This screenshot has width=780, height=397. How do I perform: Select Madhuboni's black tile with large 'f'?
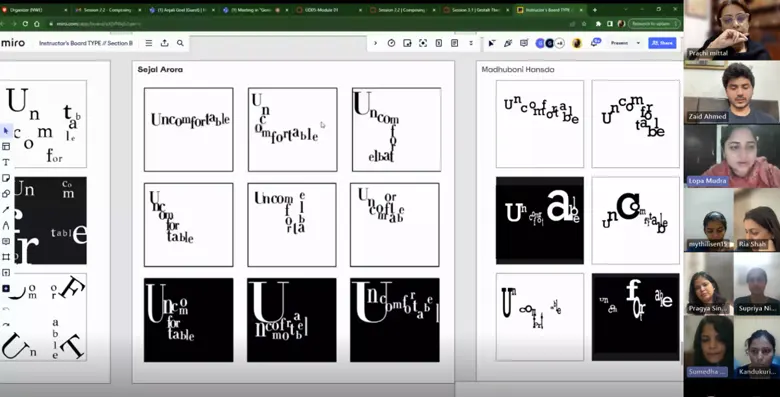tap(635, 316)
